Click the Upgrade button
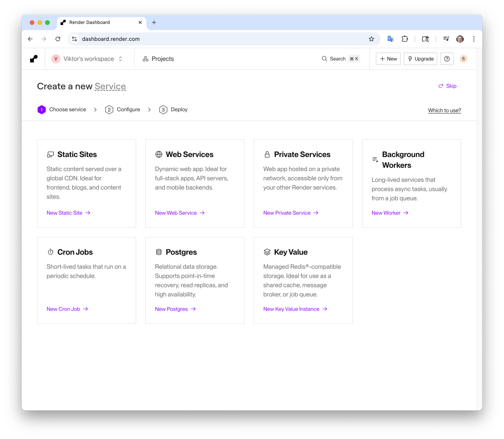The image size is (504, 439). 420,59
